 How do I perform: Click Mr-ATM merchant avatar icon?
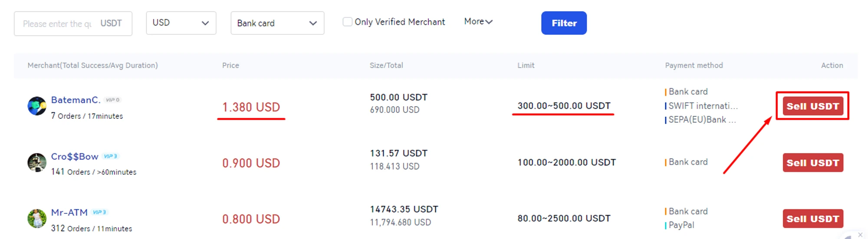(37, 219)
